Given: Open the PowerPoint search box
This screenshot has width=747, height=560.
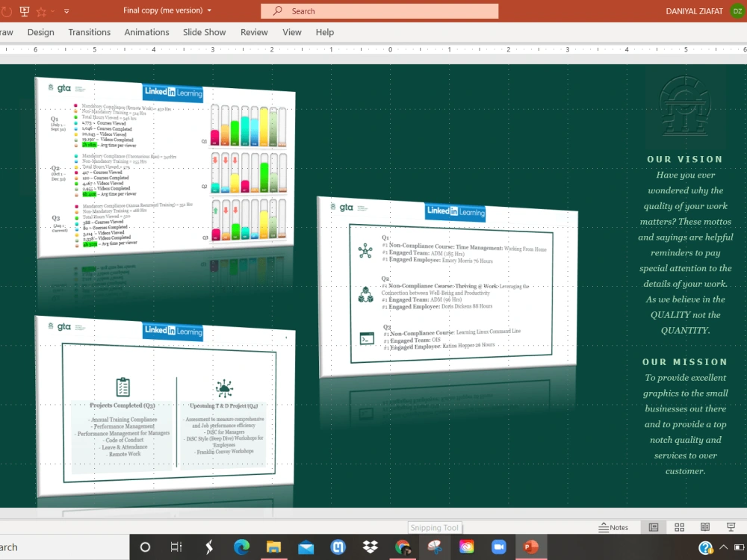Looking at the screenshot, I should click(379, 11).
